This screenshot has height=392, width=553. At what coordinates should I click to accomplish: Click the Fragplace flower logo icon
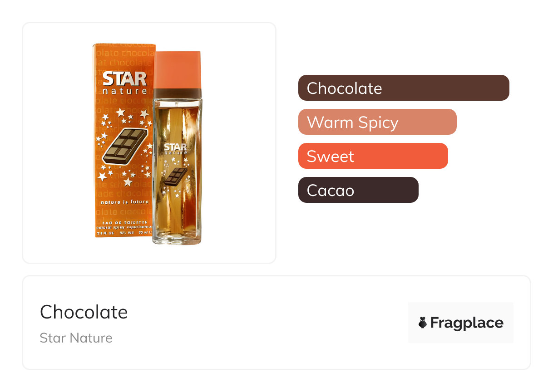click(x=422, y=323)
